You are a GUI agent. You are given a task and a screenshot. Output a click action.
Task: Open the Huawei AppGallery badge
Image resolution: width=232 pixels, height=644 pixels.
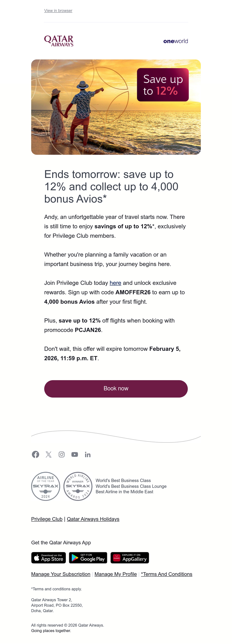(130, 558)
